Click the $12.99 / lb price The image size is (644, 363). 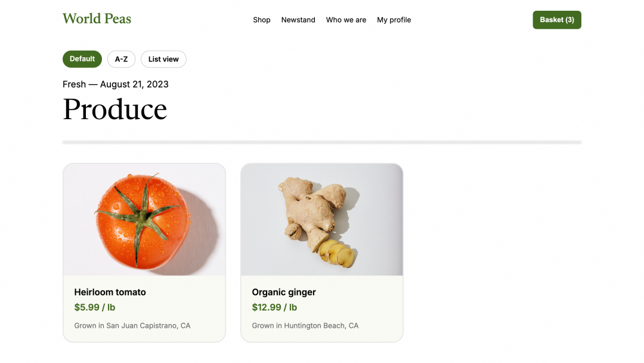[x=274, y=307]
